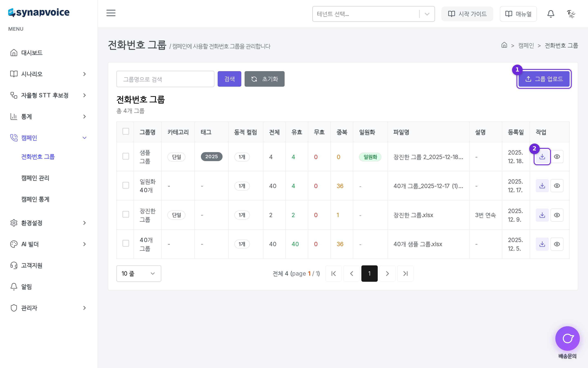Download the 장진한 그룹 row file

(542, 215)
